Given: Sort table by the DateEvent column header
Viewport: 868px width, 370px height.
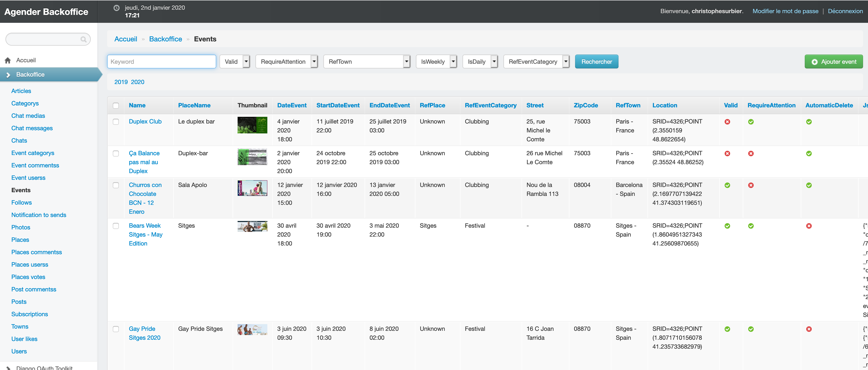Looking at the screenshot, I should pos(291,105).
